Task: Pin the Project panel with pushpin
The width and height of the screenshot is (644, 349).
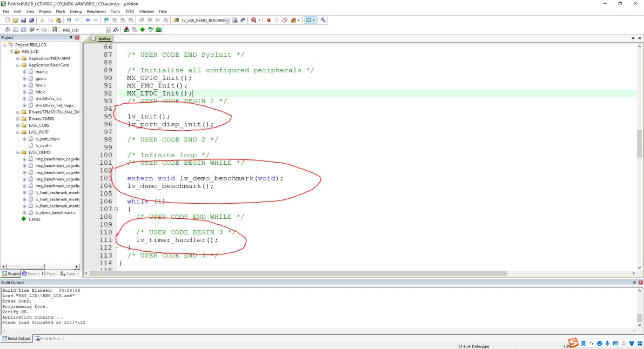Action: (71, 38)
